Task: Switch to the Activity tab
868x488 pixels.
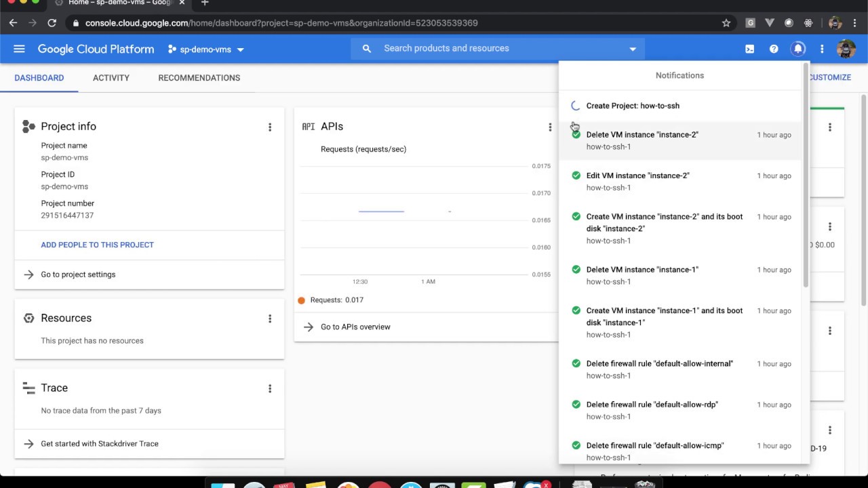Action: (x=111, y=78)
